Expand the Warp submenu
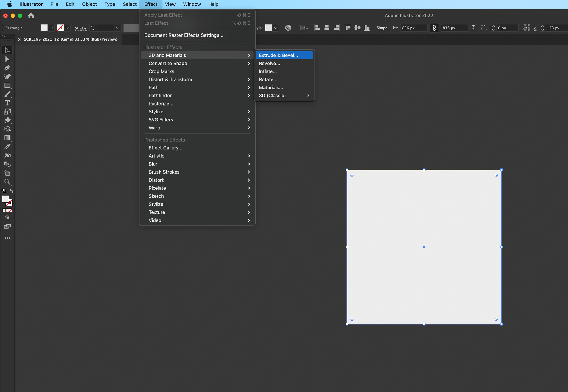Screen dimensions: 568x392 197,128
